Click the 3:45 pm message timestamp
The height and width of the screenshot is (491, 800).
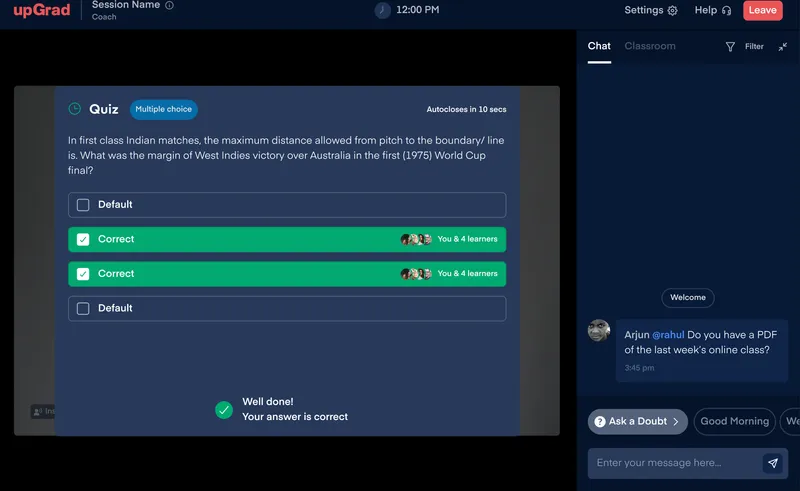click(639, 367)
